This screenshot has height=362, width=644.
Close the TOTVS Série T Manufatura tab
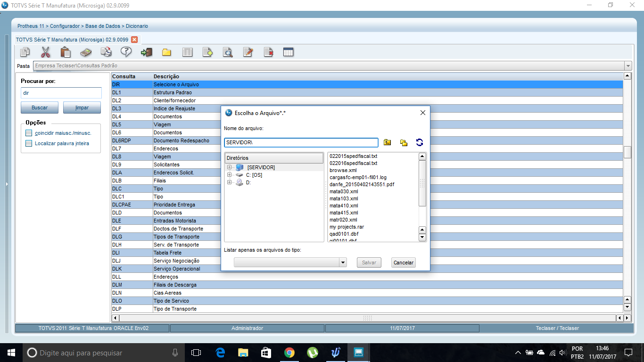[134, 40]
